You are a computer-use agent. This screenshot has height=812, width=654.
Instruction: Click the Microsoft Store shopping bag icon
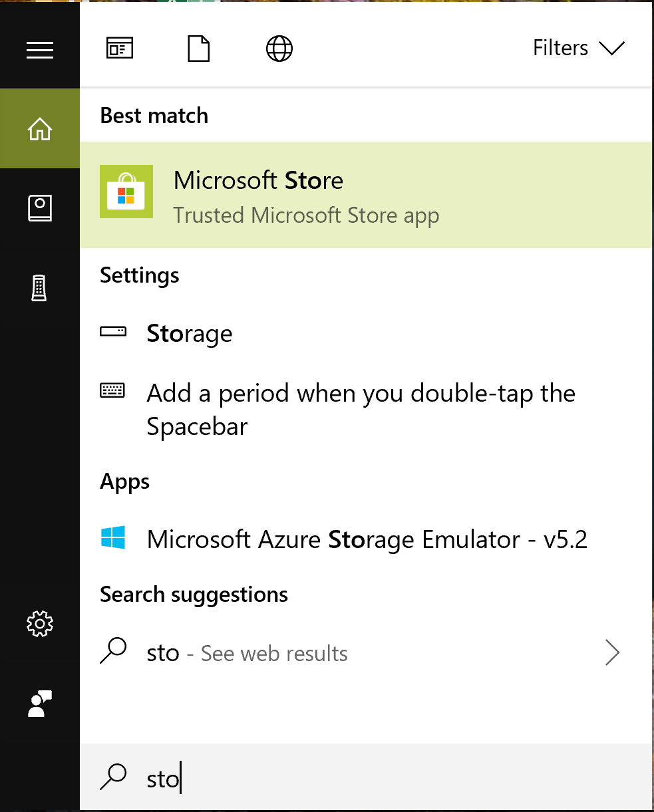pyautogui.click(x=126, y=192)
